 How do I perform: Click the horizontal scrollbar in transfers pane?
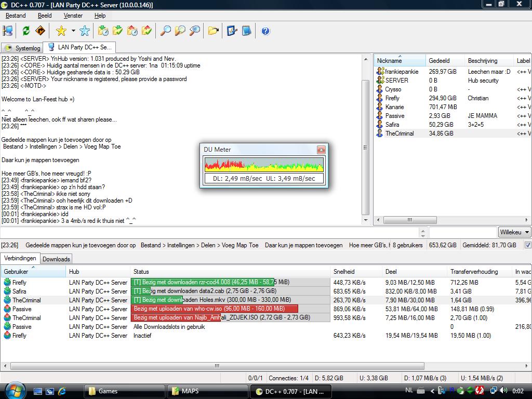point(217,366)
